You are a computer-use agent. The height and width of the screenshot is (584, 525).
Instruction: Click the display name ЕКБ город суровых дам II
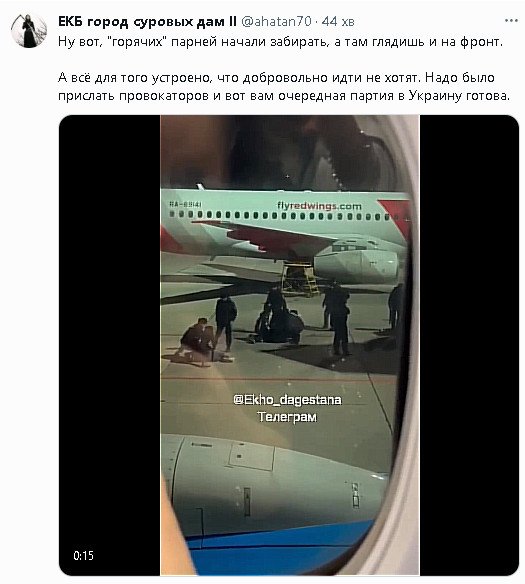point(147,22)
